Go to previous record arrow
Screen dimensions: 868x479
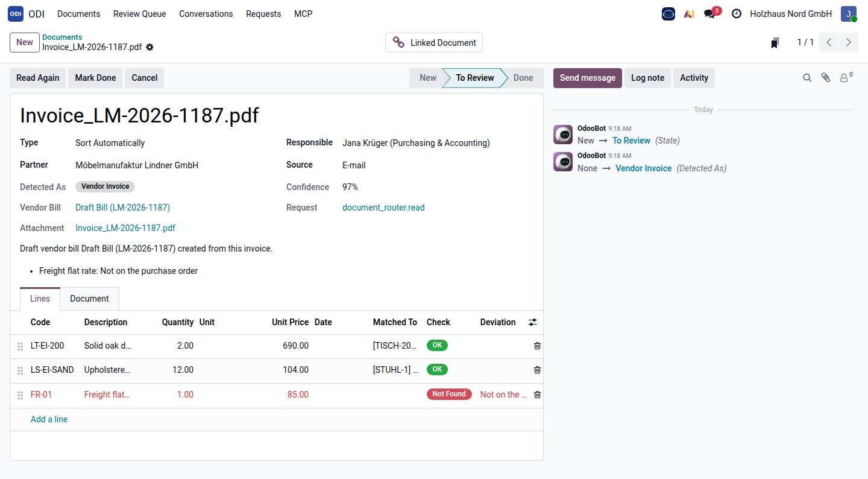pos(829,42)
